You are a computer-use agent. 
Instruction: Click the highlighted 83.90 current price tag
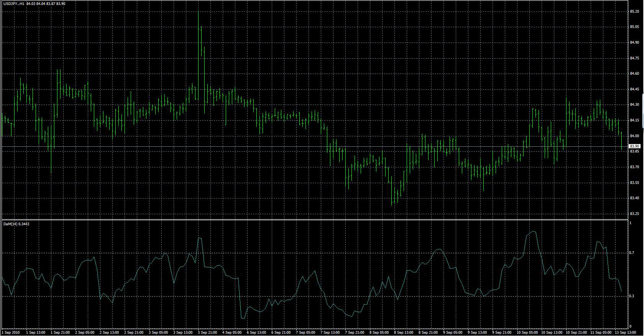pyautogui.click(x=634, y=146)
